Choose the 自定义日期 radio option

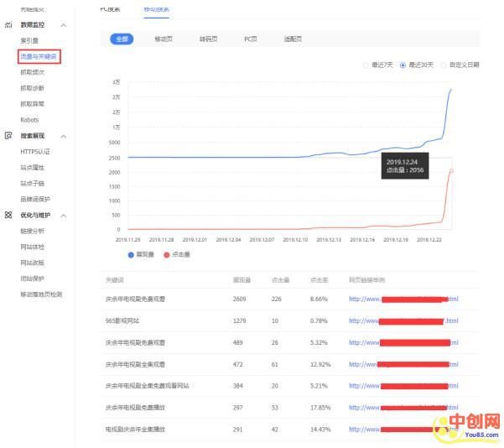pyautogui.click(x=444, y=65)
